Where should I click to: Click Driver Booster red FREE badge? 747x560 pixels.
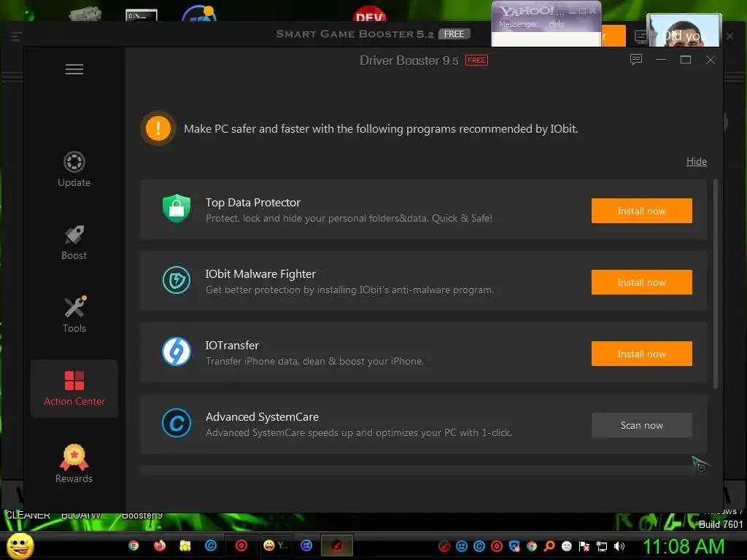pyautogui.click(x=476, y=60)
